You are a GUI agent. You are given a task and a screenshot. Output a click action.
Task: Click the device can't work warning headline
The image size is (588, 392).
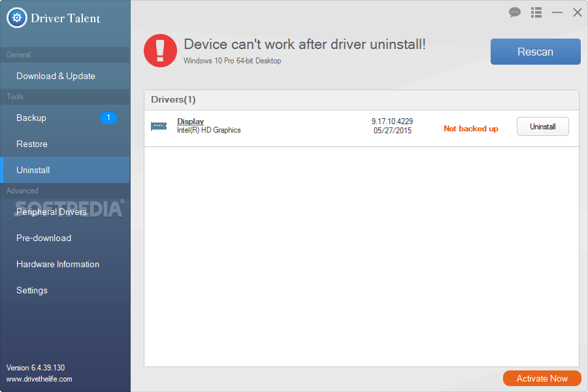304,44
